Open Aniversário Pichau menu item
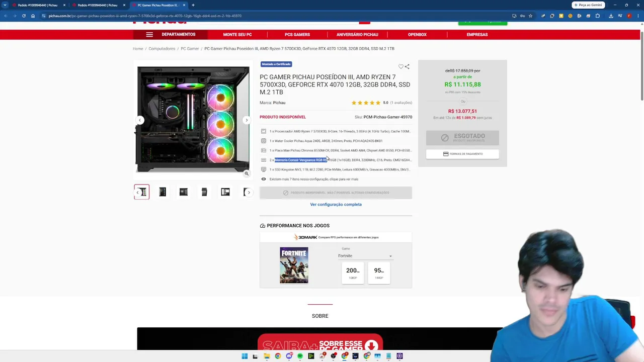This screenshot has width=644, height=362. pyautogui.click(x=357, y=35)
